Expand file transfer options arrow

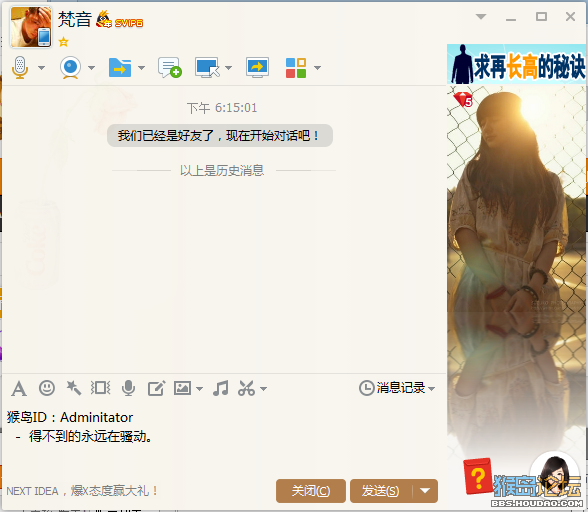point(141,68)
